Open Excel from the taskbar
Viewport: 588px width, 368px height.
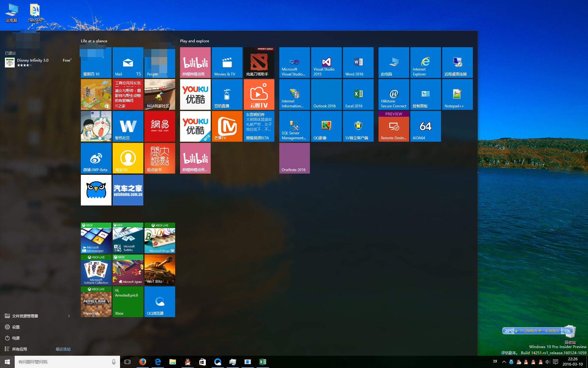tap(263, 362)
